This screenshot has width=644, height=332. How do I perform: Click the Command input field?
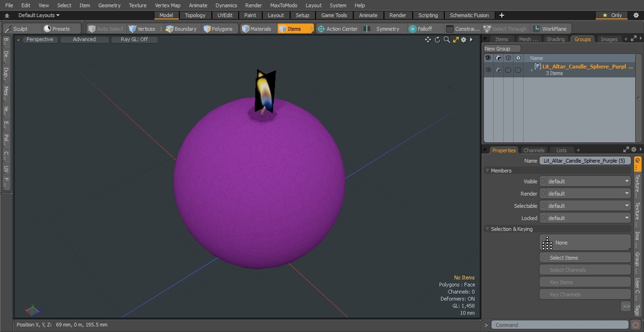tap(560, 325)
